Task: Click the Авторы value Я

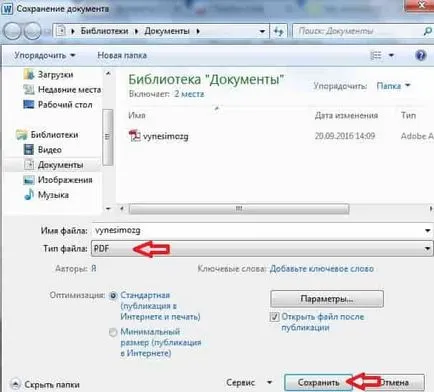Action: click(x=94, y=269)
